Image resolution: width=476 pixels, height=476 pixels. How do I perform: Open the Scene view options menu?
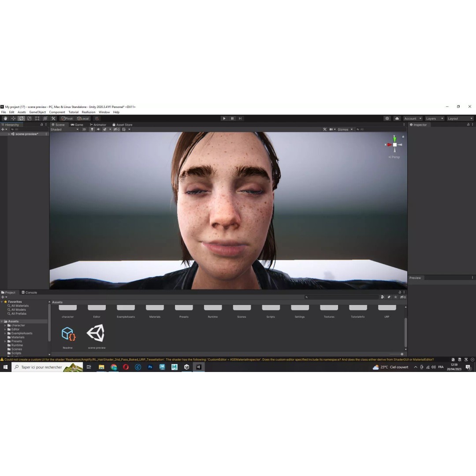point(404,124)
